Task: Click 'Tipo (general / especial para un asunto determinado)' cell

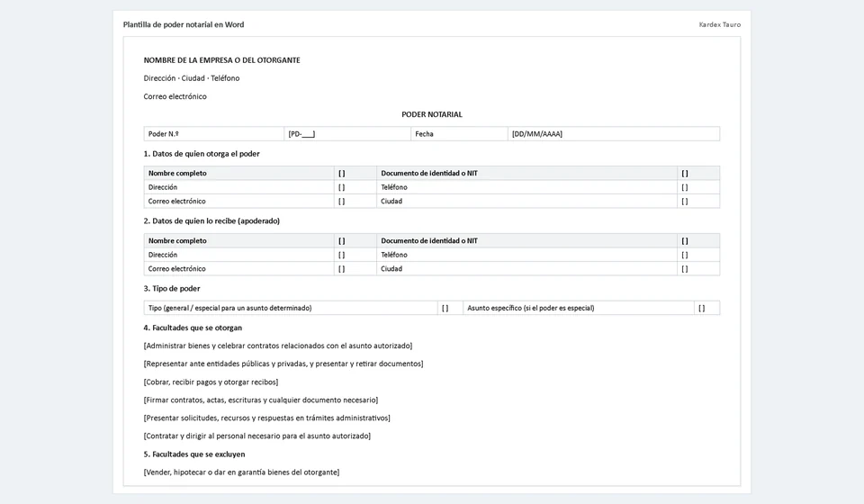Action: tap(291, 308)
